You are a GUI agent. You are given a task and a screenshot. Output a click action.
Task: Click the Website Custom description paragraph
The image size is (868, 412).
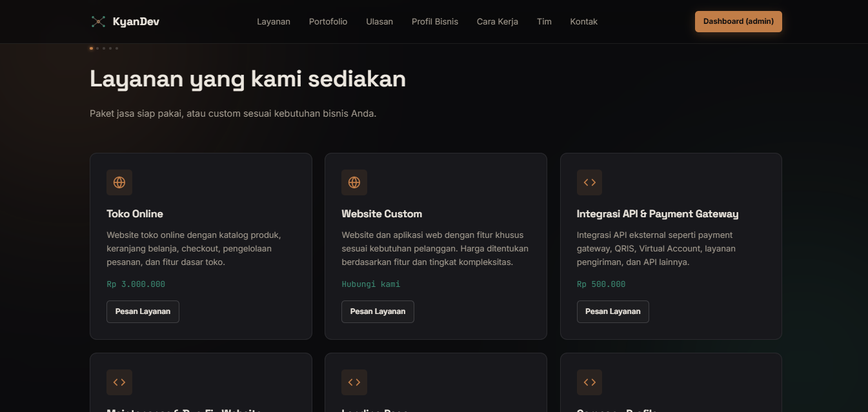click(x=435, y=249)
